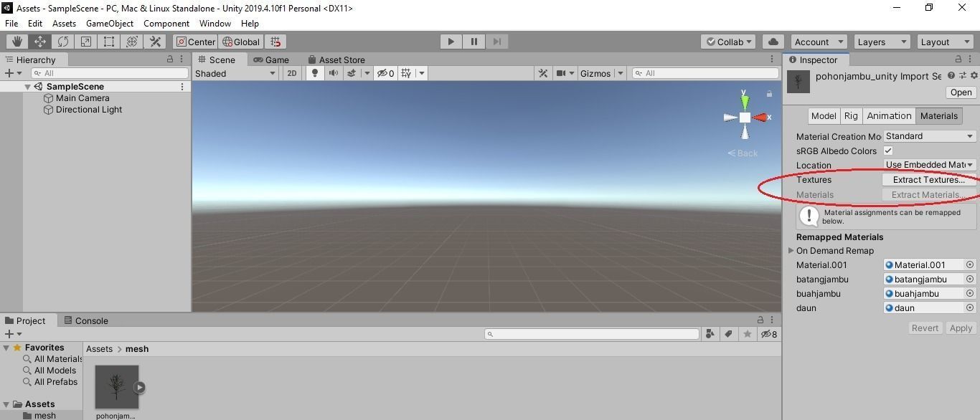Click Search by Label icon in Project
Viewport: 980px width, 420px height.
click(x=729, y=334)
